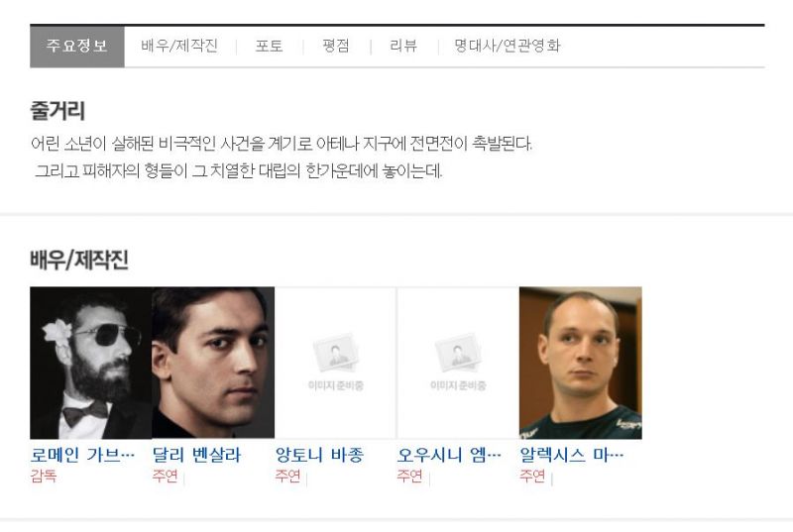Screen dimensions: 793x532
Task: Open 앙토니 바종 name link
Action: click(x=319, y=455)
